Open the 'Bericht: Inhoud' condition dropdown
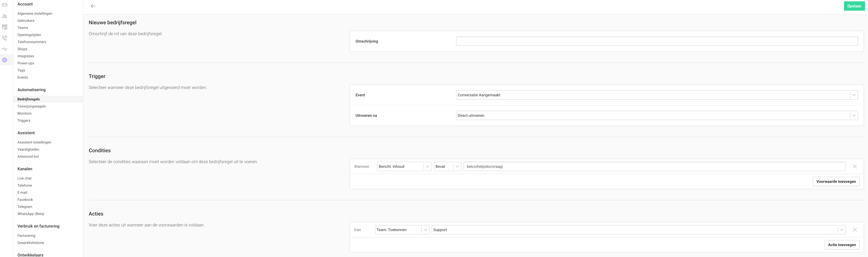This screenshot has width=868, height=257. pos(404,166)
